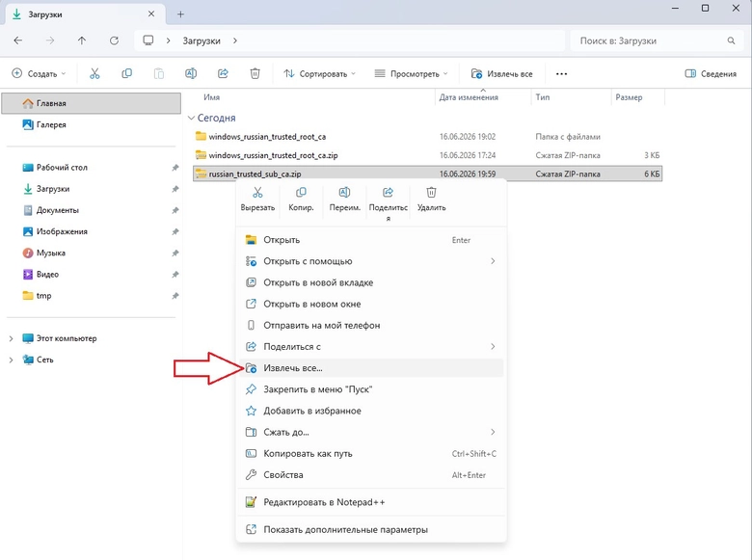Viewport: 752px width, 560px height.
Task: Click the Сведения button
Action: click(x=711, y=74)
